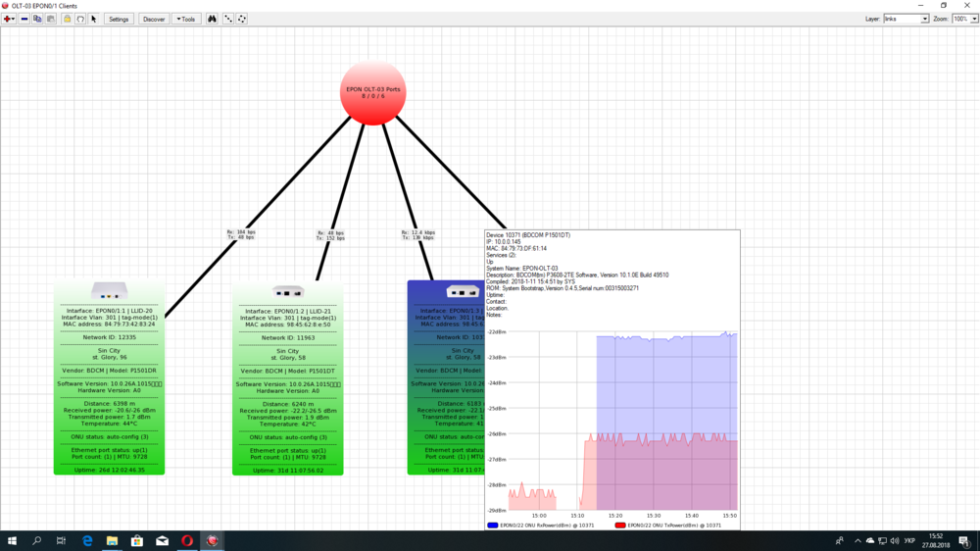Screen dimensions: 980x551
Task: Click the red plus add item icon
Action: [7, 19]
